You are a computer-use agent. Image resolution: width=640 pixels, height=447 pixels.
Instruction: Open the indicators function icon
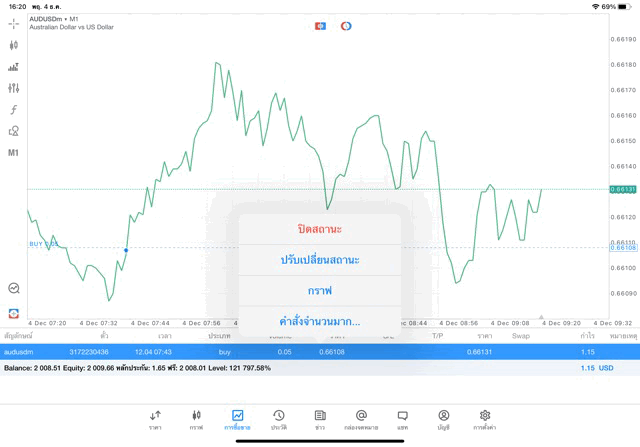14,110
